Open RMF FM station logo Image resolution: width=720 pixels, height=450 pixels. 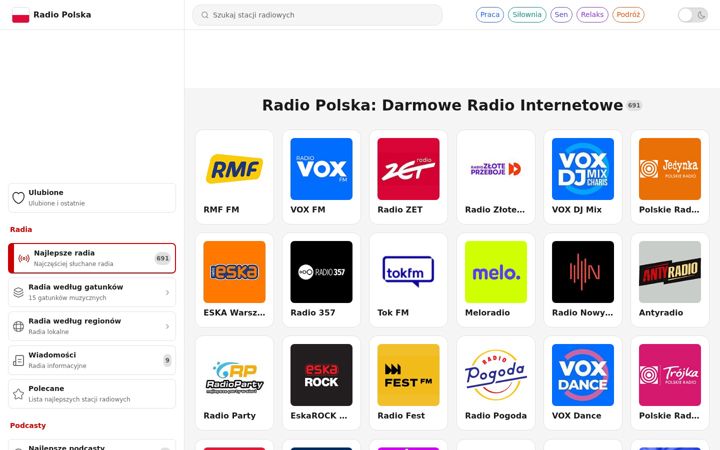pyautogui.click(x=234, y=169)
